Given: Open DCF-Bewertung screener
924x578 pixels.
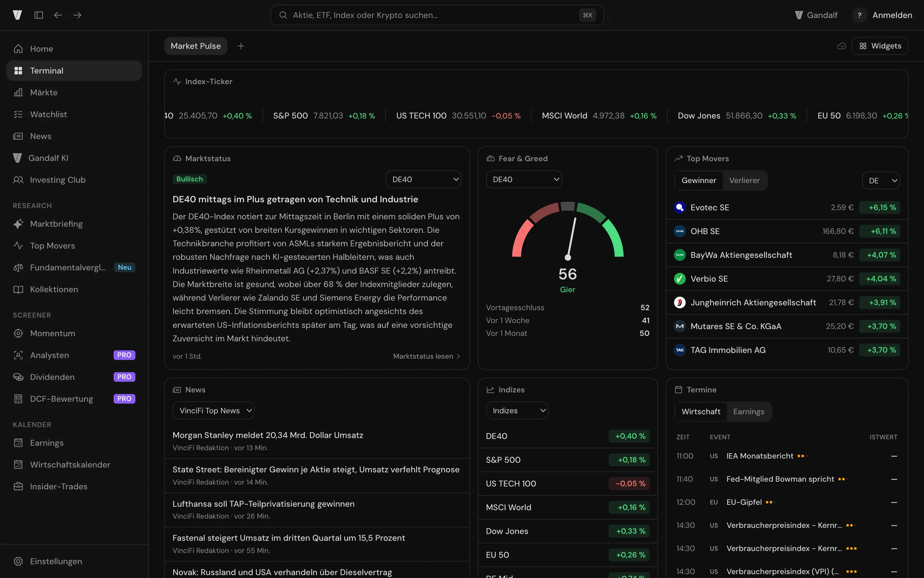Looking at the screenshot, I should click(x=74, y=399).
